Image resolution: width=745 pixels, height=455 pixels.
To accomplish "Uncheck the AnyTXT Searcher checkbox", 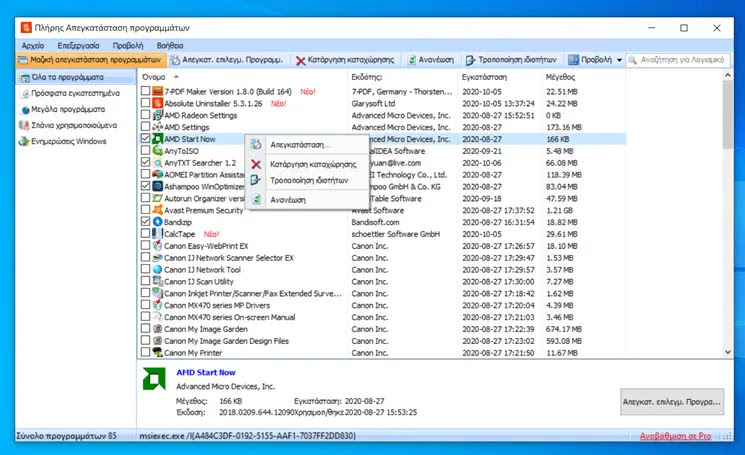I will pos(145,162).
